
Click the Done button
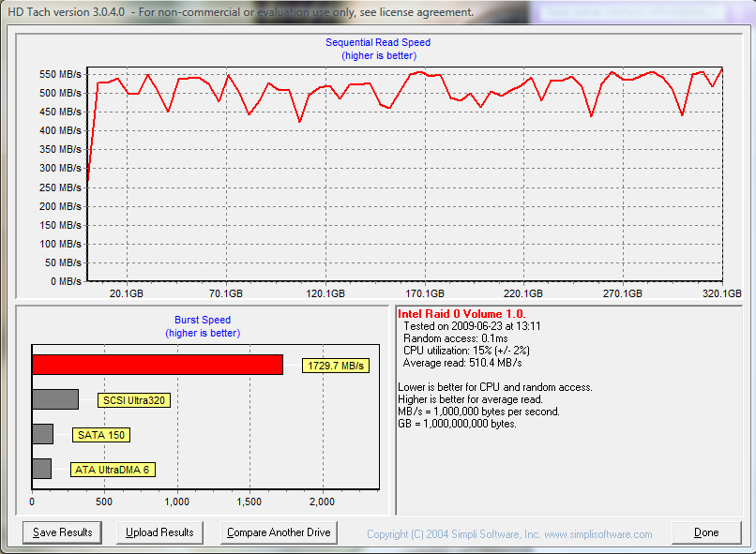coord(705,532)
